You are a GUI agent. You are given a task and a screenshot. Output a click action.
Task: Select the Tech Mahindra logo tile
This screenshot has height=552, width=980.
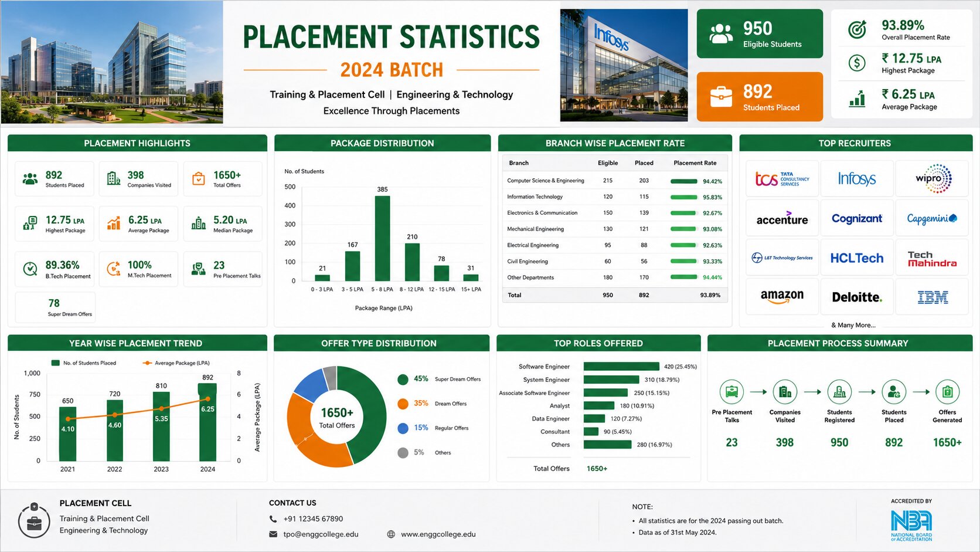(x=932, y=258)
